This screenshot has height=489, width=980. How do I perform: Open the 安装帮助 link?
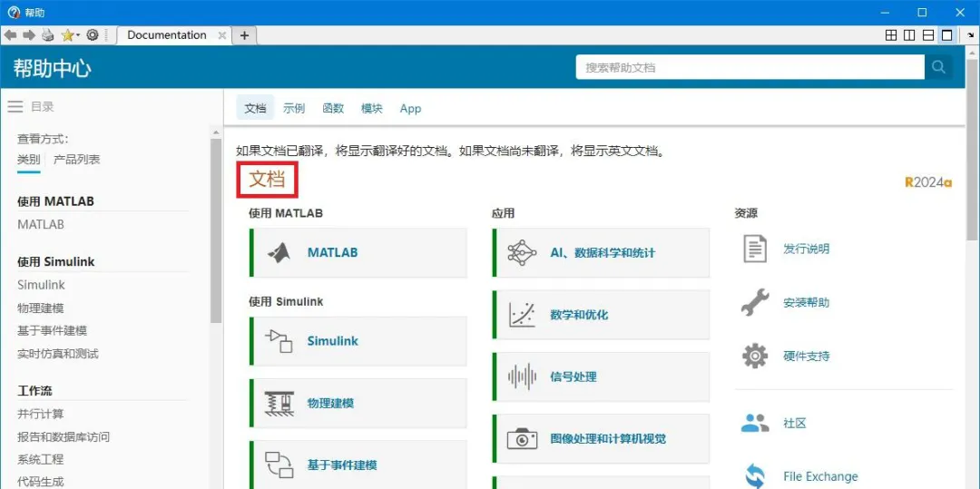tap(807, 303)
